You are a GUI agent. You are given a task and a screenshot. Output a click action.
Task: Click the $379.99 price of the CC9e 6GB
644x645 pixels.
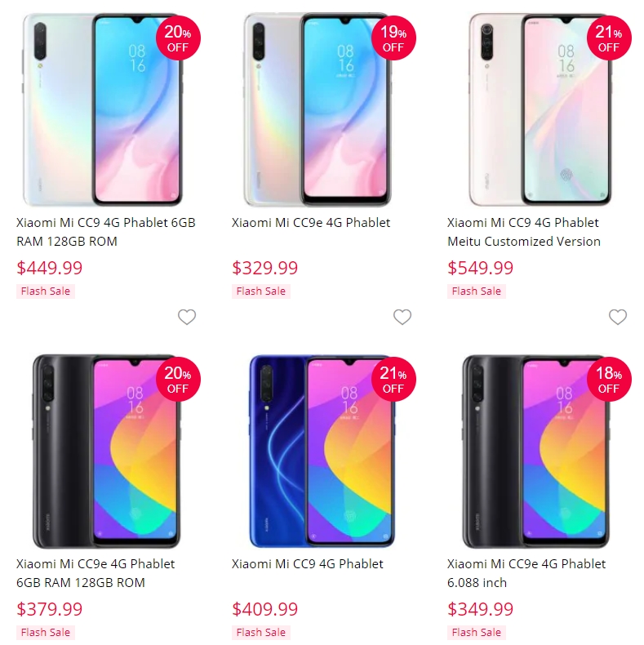click(49, 609)
